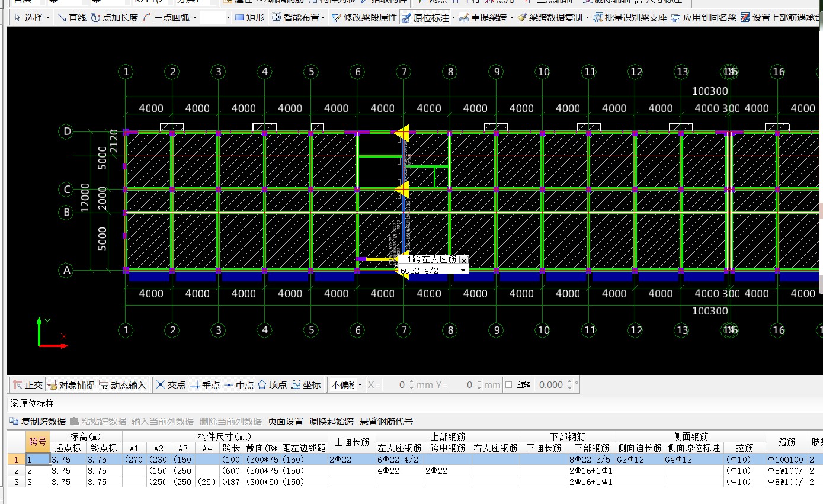Click the 侧面通长筋 column header
Image resolution: width=823 pixels, height=504 pixels.
tap(640, 448)
